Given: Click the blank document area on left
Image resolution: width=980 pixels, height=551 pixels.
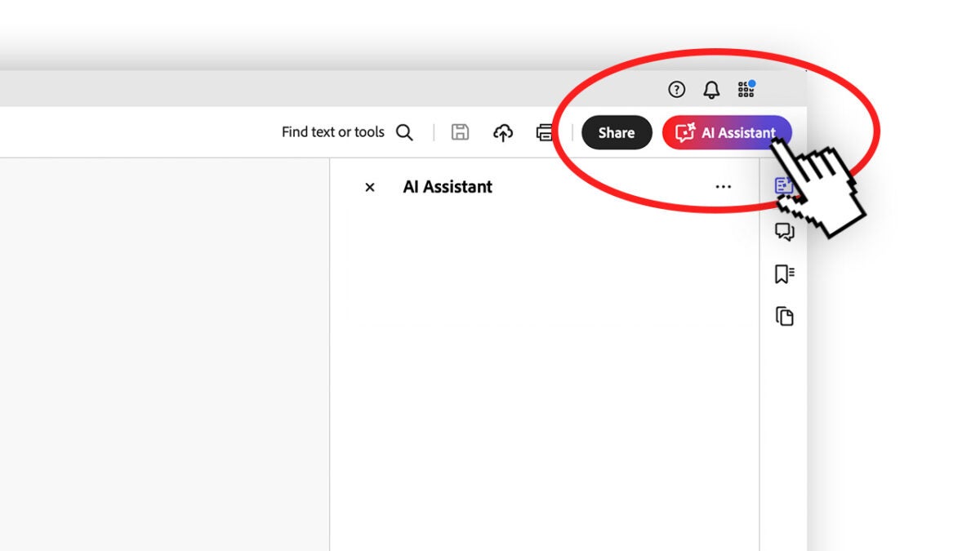Looking at the screenshot, I should (x=163, y=351).
